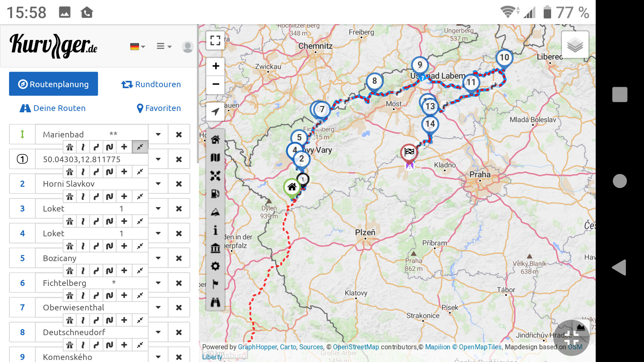Click the home icon in map sidebar
This screenshot has height=362, width=644.
(215, 139)
